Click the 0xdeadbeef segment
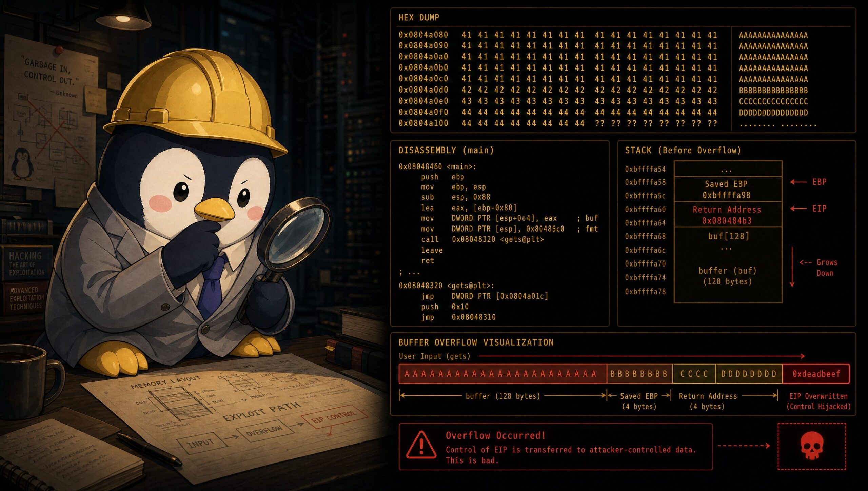 click(816, 374)
